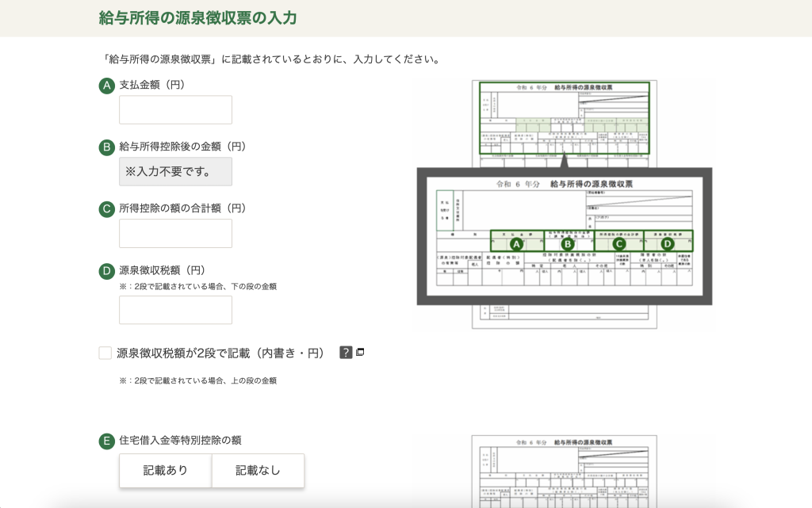Image resolution: width=812 pixels, height=508 pixels.
Task: Click the new-window icon next to help
Action: [360, 353]
